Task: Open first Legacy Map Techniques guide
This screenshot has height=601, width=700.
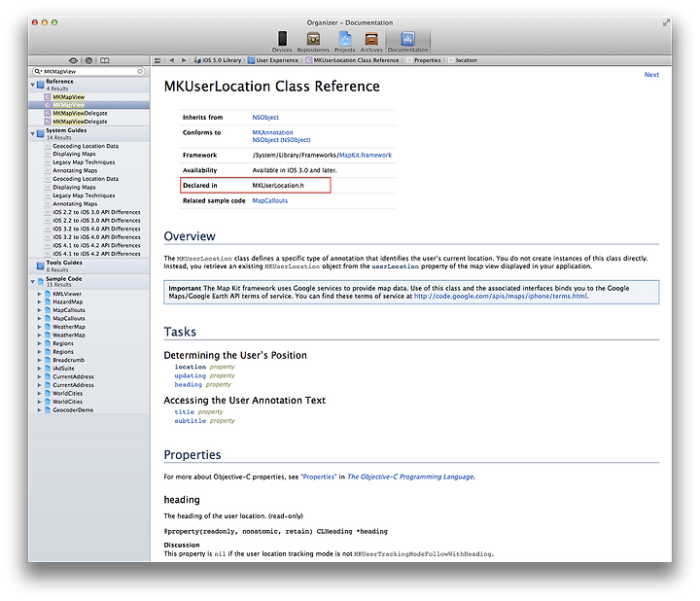Action: click(84, 162)
